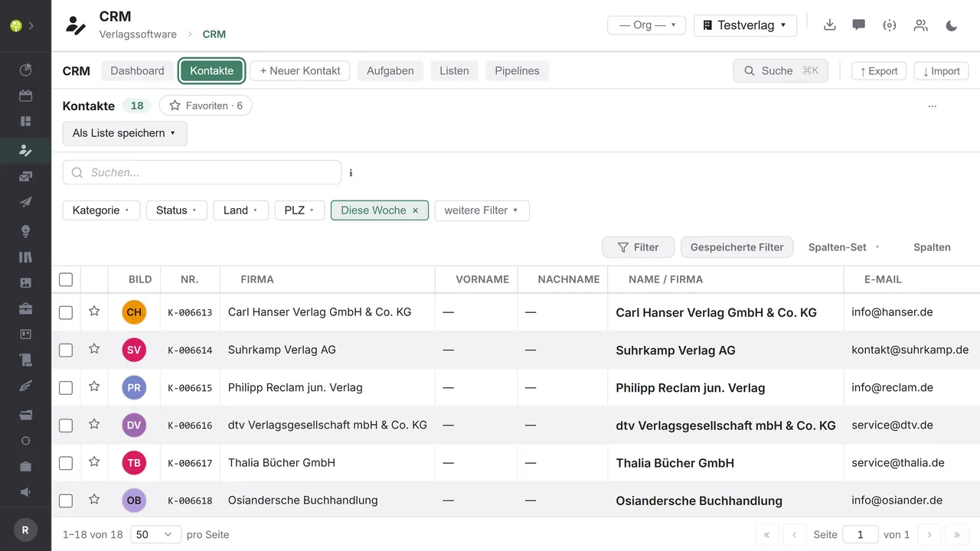The width and height of the screenshot is (980, 551).
Task: Open the chat bubble icon in header
Action: click(x=859, y=25)
